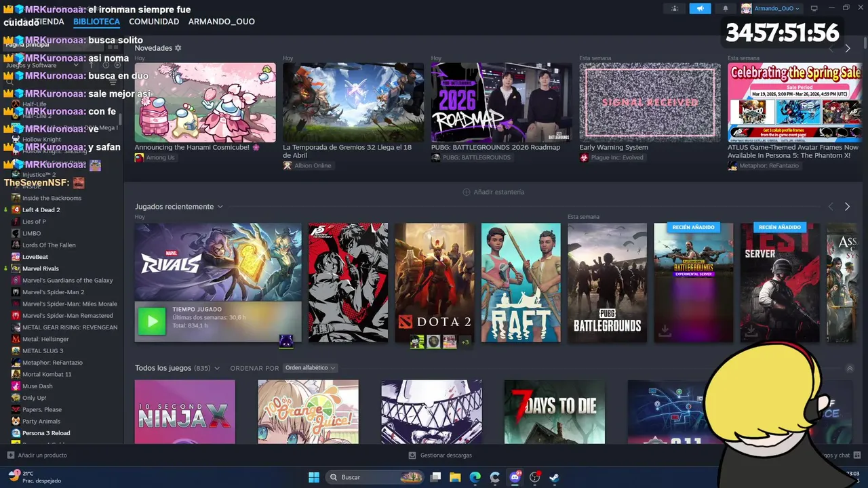868x488 pixels.
Task: Select METAL SLUG 3 entry
Action: (x=42, y=351)
